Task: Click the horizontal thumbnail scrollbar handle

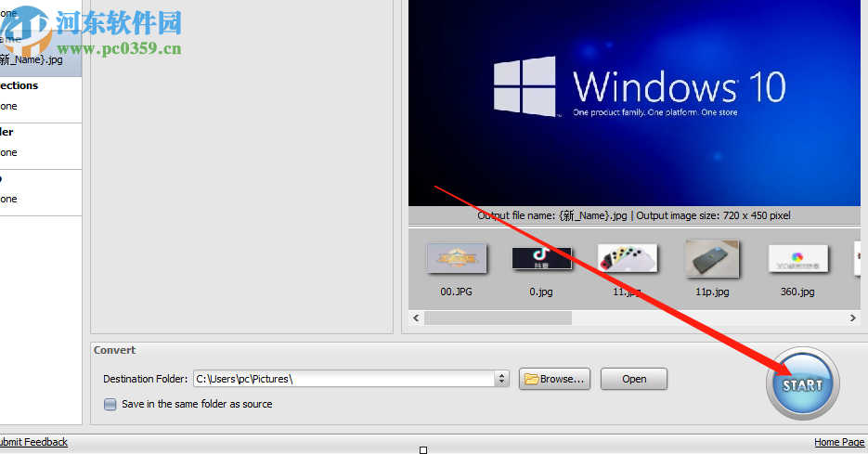Action: [498, 318]
